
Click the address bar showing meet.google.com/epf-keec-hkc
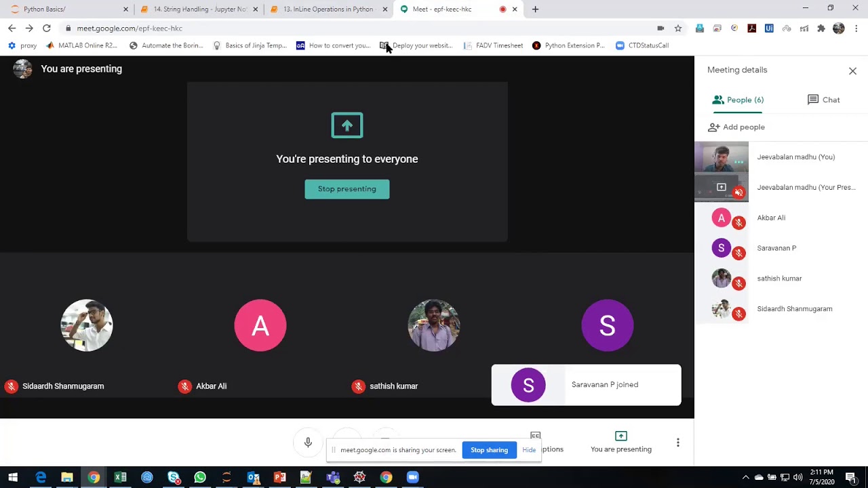coord(359,28)
